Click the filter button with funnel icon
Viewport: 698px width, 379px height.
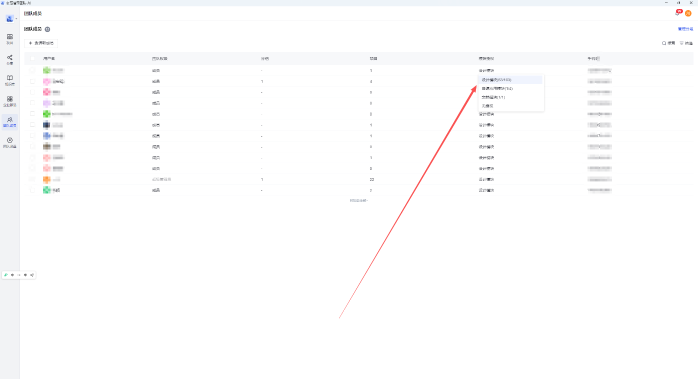[686, 43]
